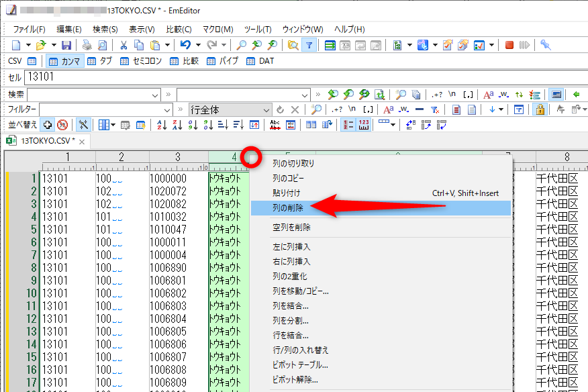Click the green arrow icon at the search bar end
The height and width of the screenshot is (392, 588).
(577, 95)
